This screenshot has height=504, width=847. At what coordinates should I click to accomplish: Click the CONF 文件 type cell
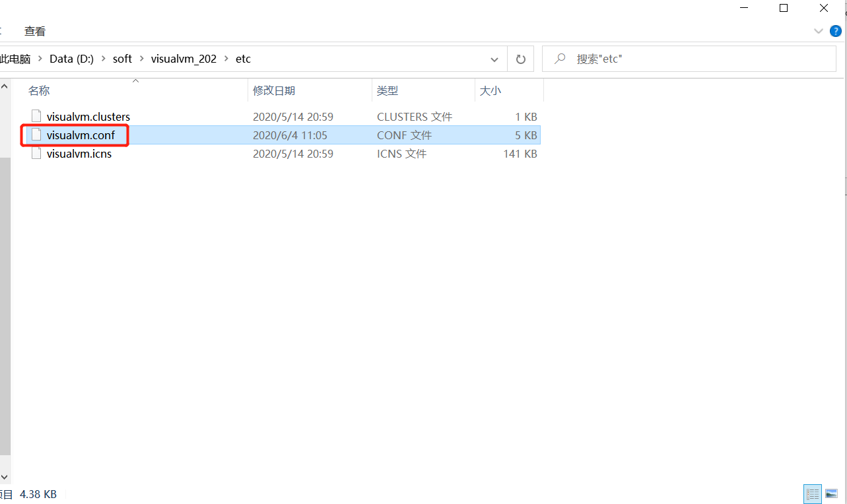click(404, 135)
